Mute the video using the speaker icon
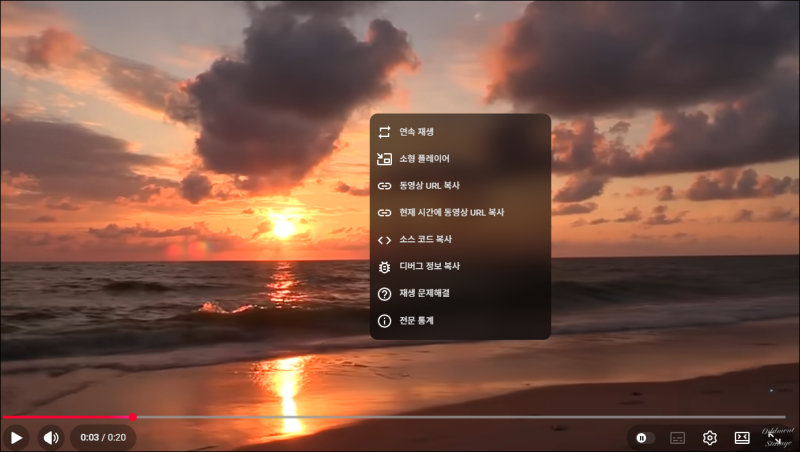This screenshot has width=800, height=452. pyautogui.click(x=51, y=438)
